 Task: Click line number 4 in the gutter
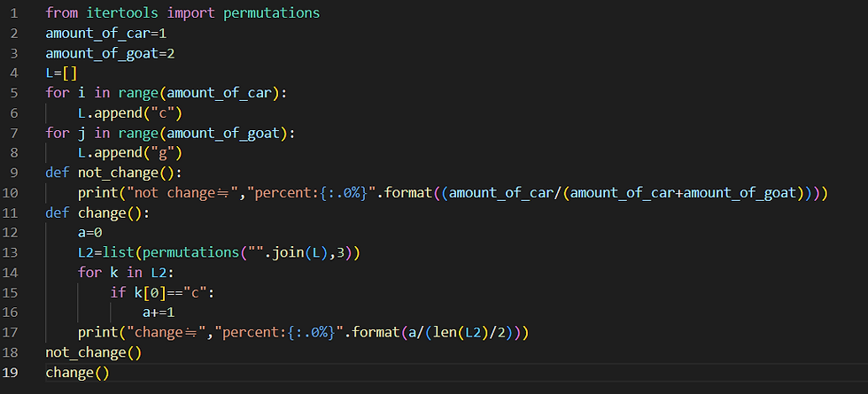tap(14, 73)
